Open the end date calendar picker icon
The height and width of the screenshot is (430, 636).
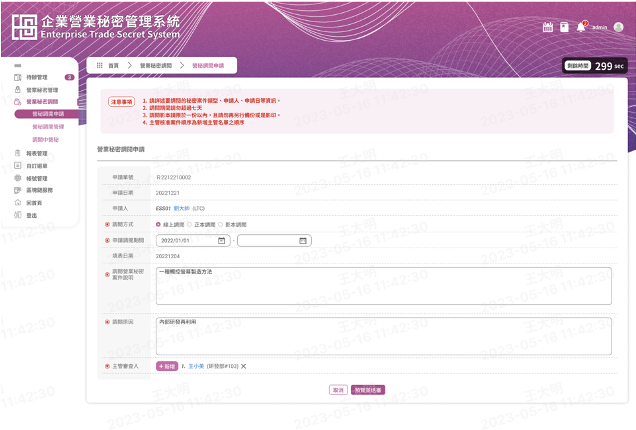[x=303, y=241]
